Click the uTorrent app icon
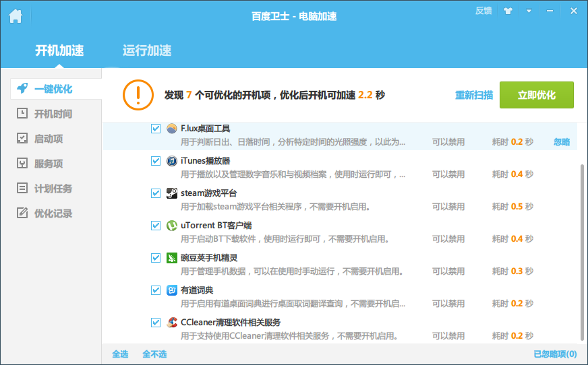 click(x=172, y=226)
